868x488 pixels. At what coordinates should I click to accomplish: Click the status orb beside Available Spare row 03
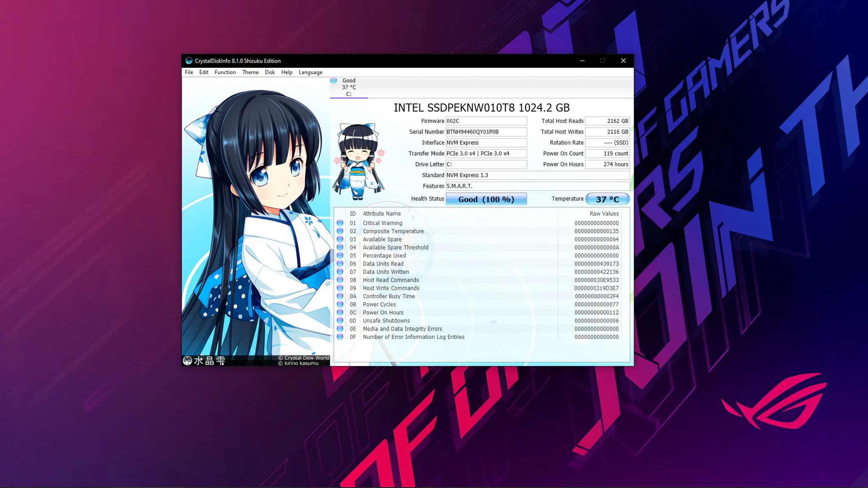(340, 239)
